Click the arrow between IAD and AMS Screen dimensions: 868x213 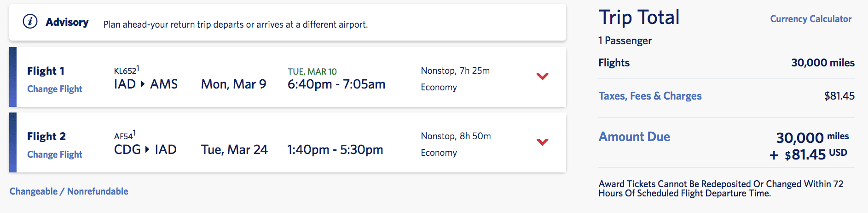click(x=143, y=84)
